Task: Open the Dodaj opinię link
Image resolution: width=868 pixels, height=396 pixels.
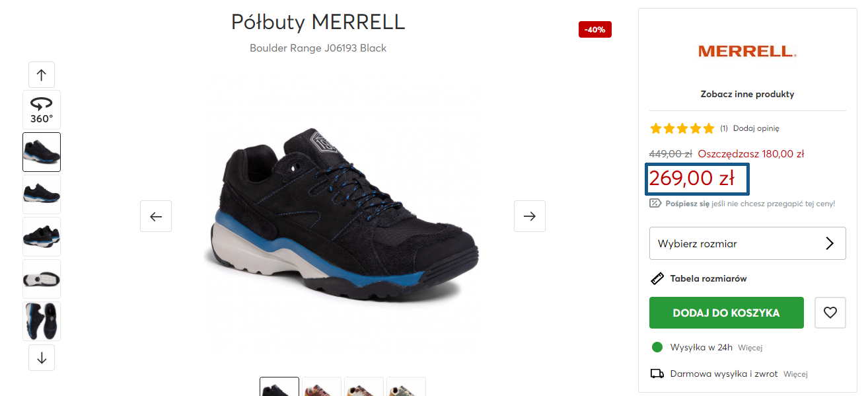Action: (756, 128)
